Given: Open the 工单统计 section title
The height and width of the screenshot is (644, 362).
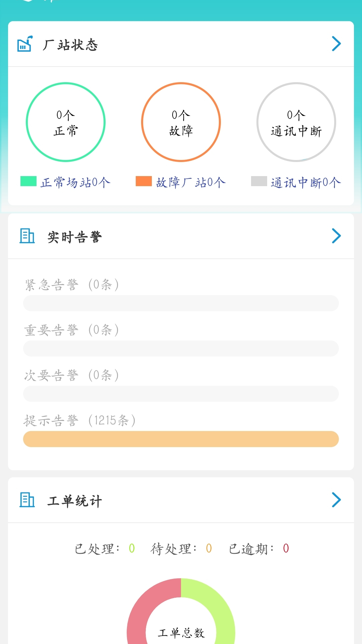Looking at the screenshot, I should pyautogui.click(x=75, y=501).
